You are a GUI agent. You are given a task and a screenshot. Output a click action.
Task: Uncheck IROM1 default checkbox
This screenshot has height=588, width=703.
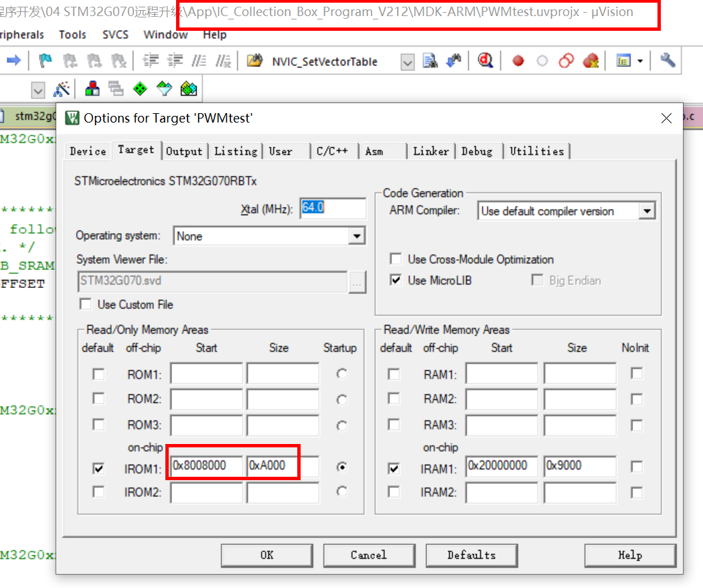[98, 469]
